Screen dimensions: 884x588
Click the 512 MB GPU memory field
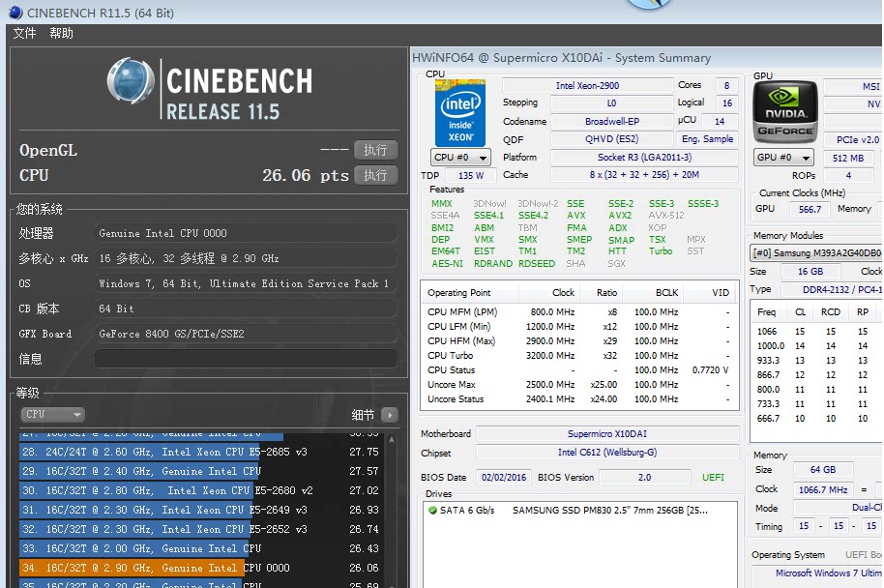(848, 159)
